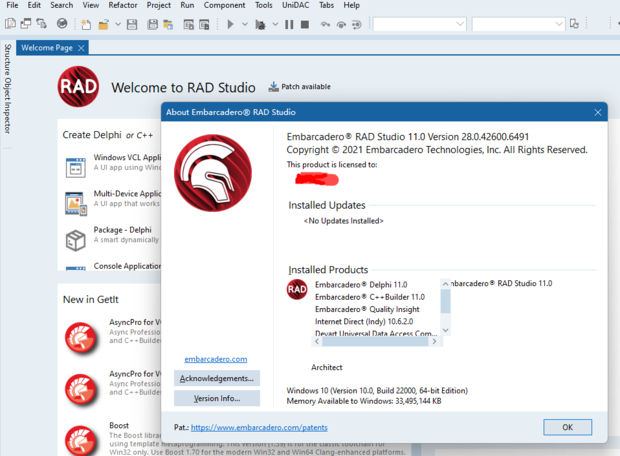Select Internet Direct (Indy) 10.6.2.0 entry
The height and width of the screenshot is (456, 620).
(x=364, y=322)
